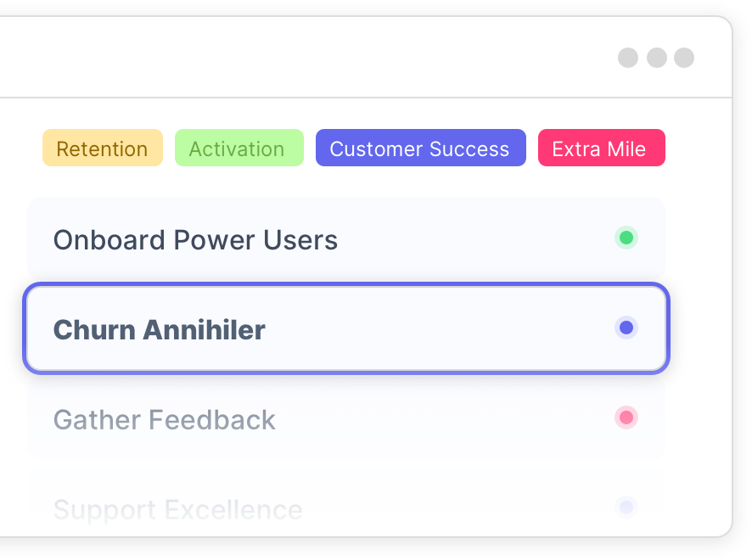Click the green status dot for Onboard Power Users
The width and height of the screenshot is (752, 560).
(626, 238)
